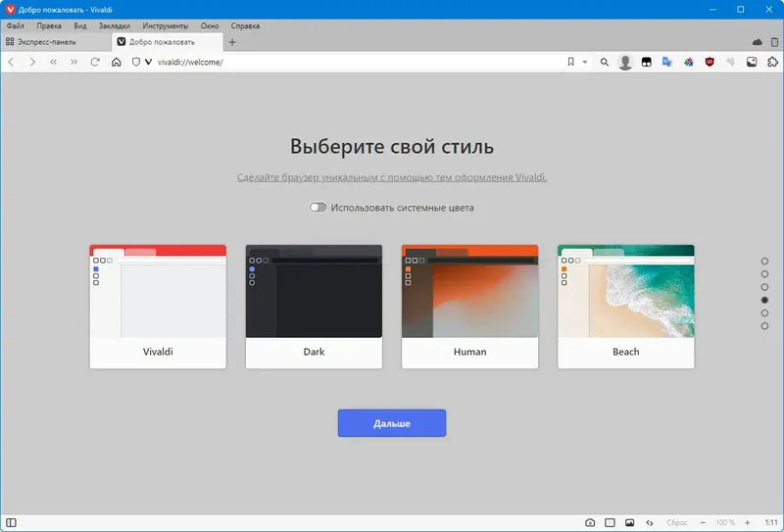Screen dimensions: 784x532
Task: Open the user profile avatar
Action: (625, 62)
